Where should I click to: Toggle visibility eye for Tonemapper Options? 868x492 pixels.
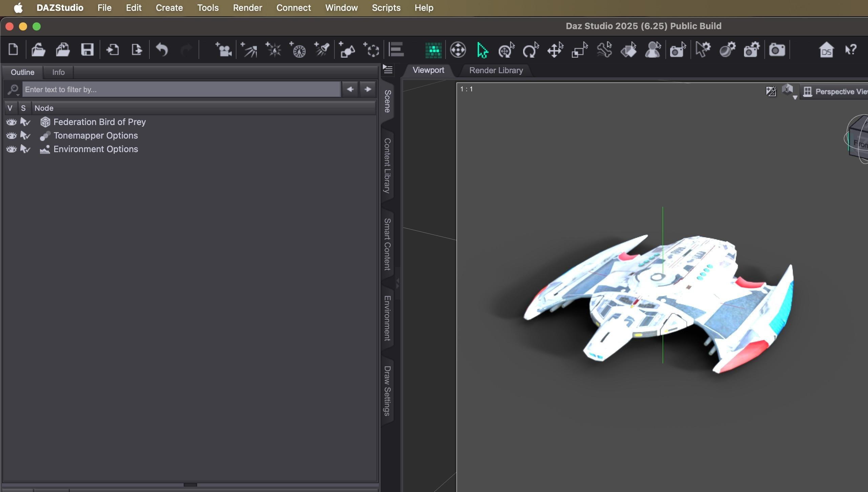coord(11,136)
